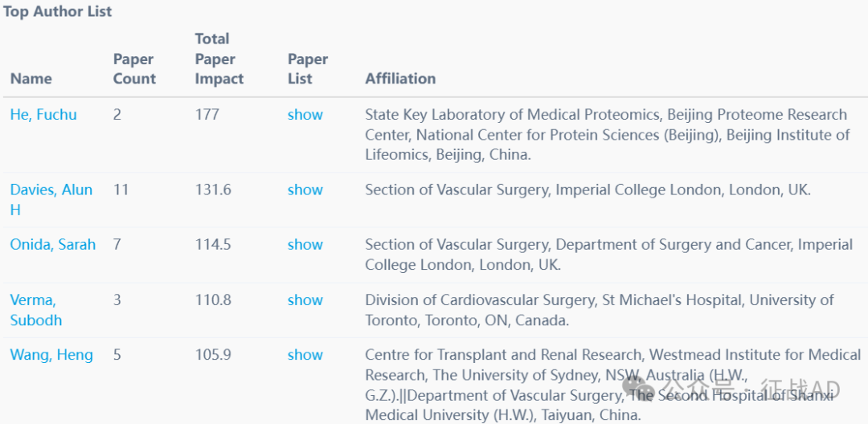Viewport: 868px width, 424px height.
Task: Click the Total Paper Impact column header
Action: tap(219, 59)
